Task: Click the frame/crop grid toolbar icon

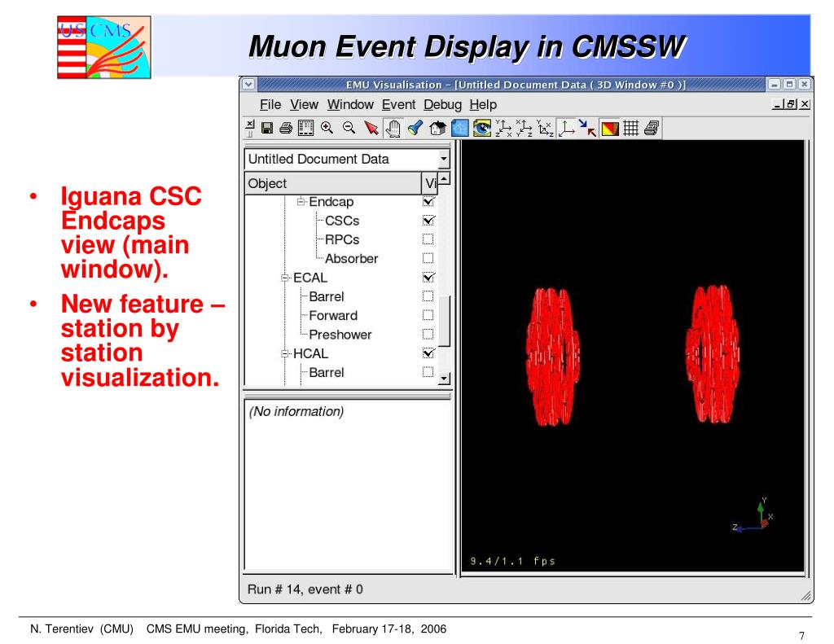Action: (306, 128)
